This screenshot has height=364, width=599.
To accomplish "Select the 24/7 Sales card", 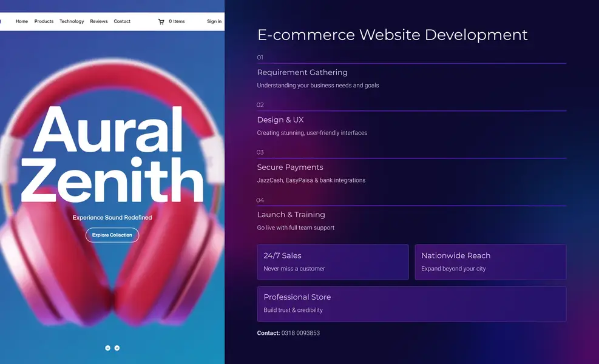I will 333,262.
